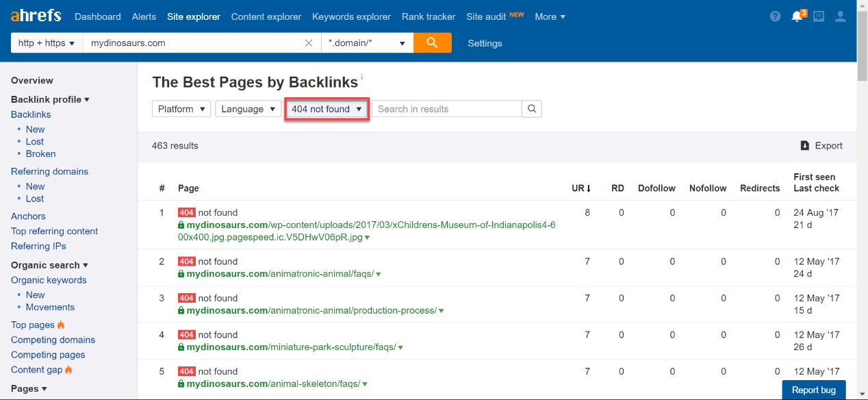Open the Language filter dropdown

[x=248, y=109]
